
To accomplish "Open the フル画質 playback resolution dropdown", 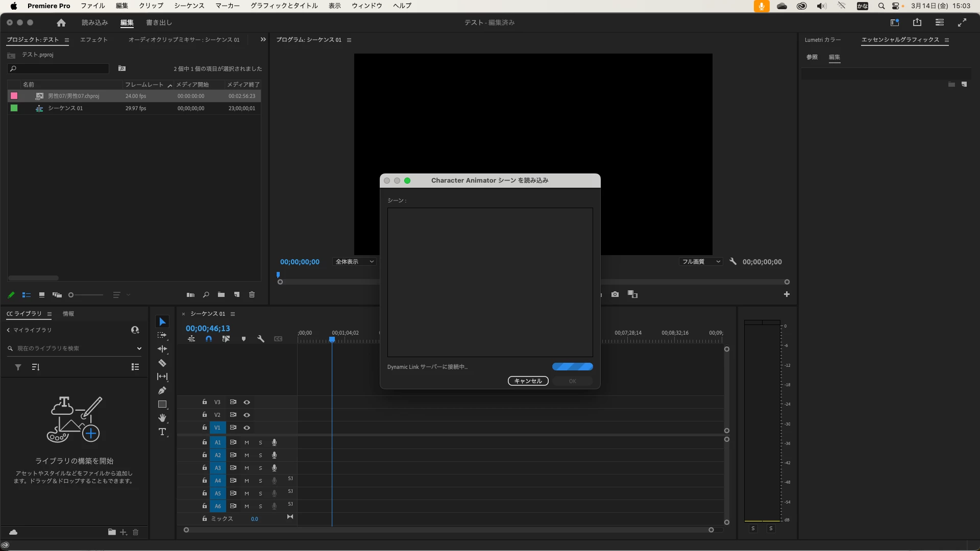I will pos(701,262).
